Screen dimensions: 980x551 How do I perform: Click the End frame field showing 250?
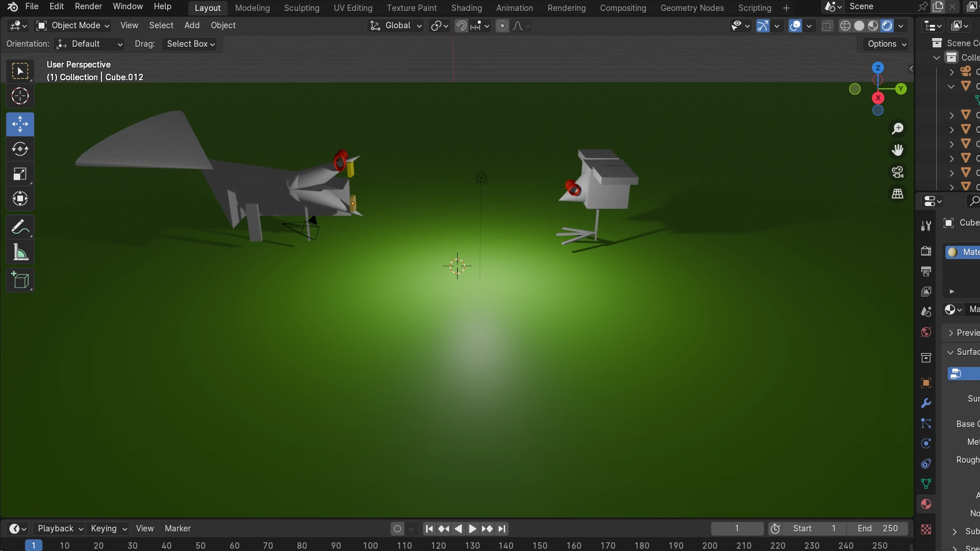point(877,528)
